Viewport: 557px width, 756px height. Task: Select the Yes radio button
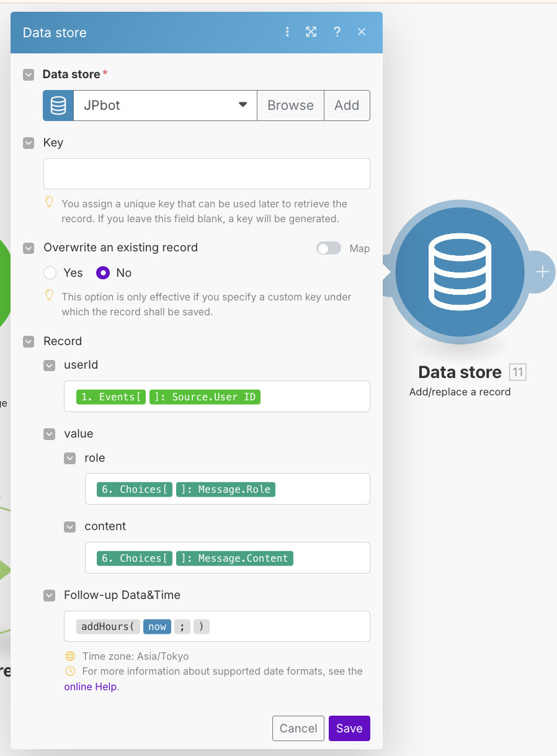(50, 273)
